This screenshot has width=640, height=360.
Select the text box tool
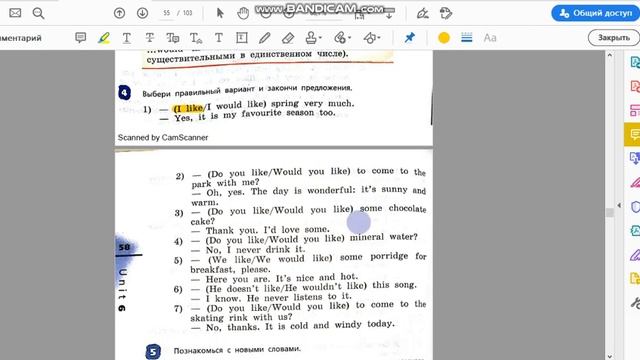[242, 38]
